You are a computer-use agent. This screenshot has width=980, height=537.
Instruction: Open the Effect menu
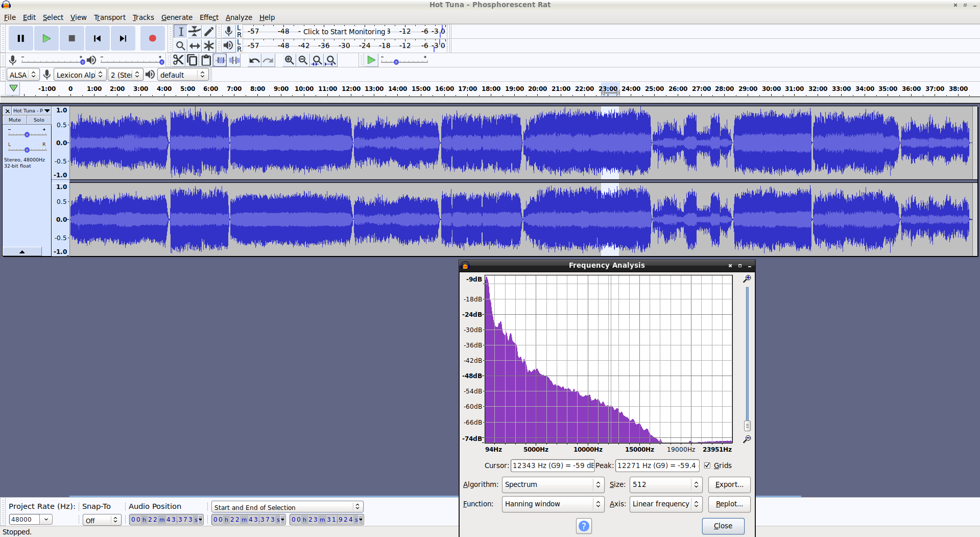pyautogui.click(x=209, y=17)
